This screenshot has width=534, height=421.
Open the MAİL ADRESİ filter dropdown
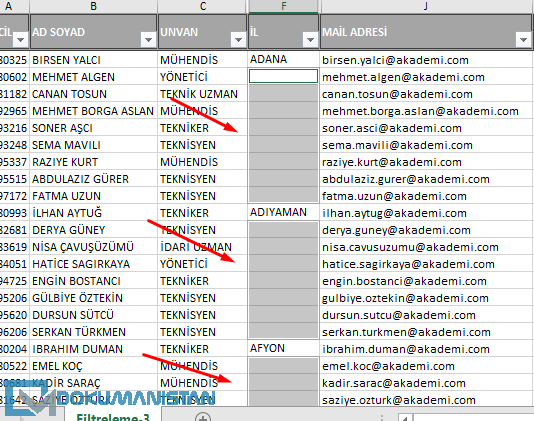[x=523, y=40]
